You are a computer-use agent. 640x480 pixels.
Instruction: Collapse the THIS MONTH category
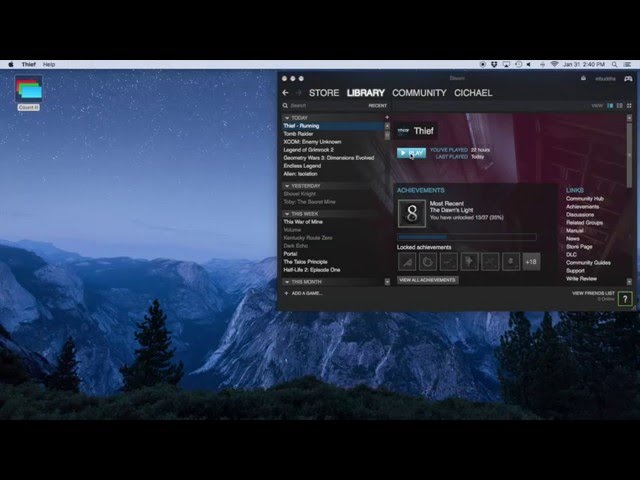(x=287, y=282)
